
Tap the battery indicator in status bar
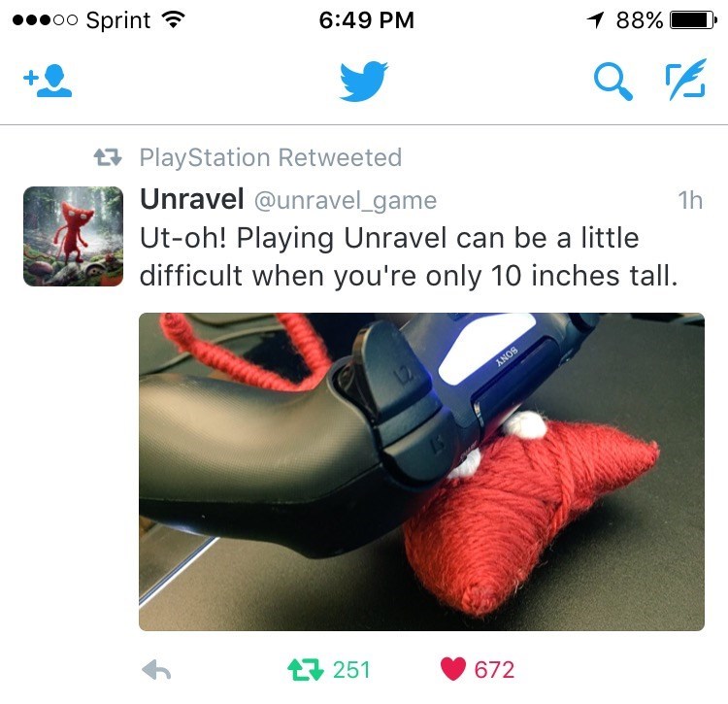coord(693,20)
